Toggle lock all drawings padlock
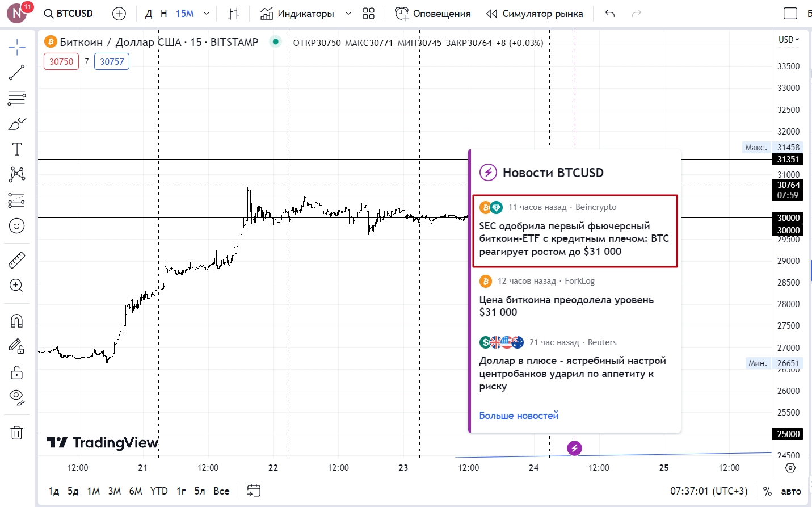This screenshot has height=507, width=812. [x=16, y=372]
